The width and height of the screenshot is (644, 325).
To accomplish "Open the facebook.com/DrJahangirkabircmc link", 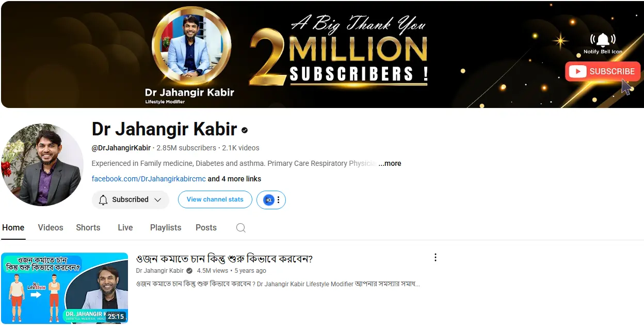I will (149, 179).
